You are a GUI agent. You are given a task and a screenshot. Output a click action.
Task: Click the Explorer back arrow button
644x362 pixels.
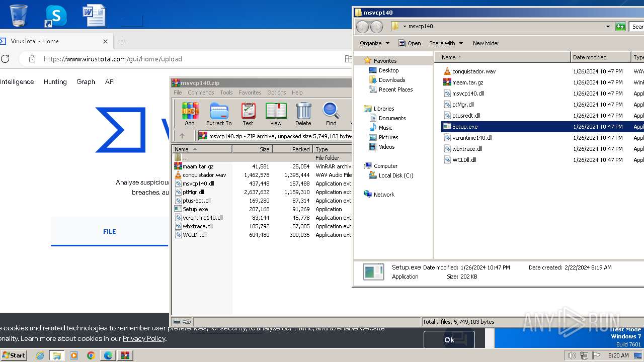coord(362,26)
